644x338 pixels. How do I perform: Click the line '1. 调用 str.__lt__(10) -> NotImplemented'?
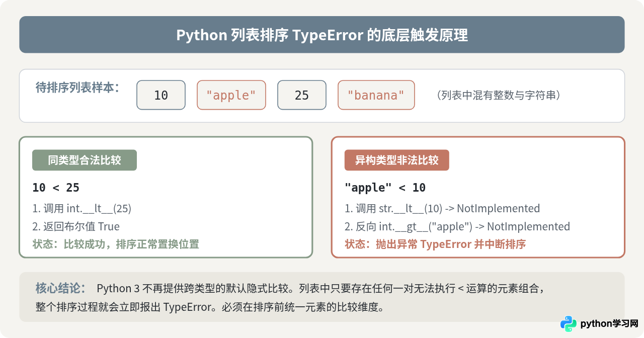[x=442, y=209]
